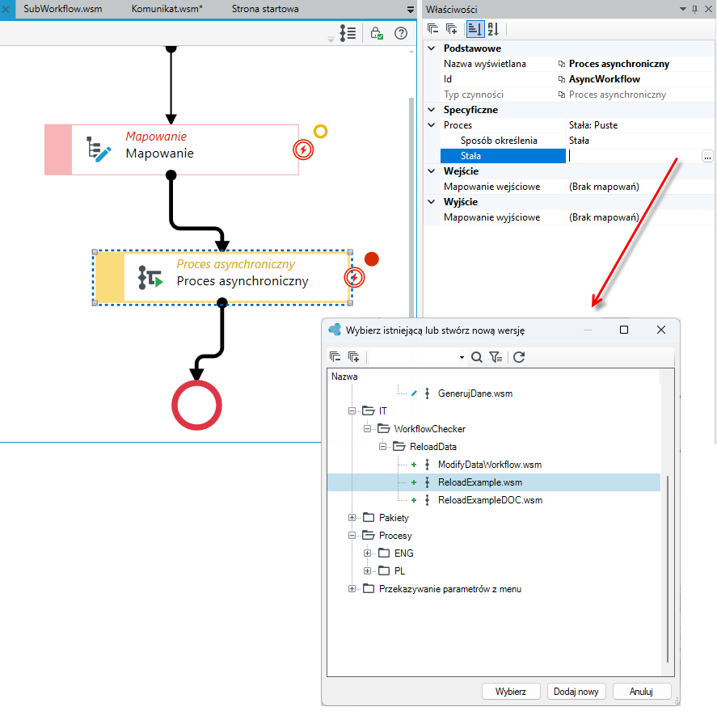Expand all tree nodes in version dialog toolbar

[354, 356]
